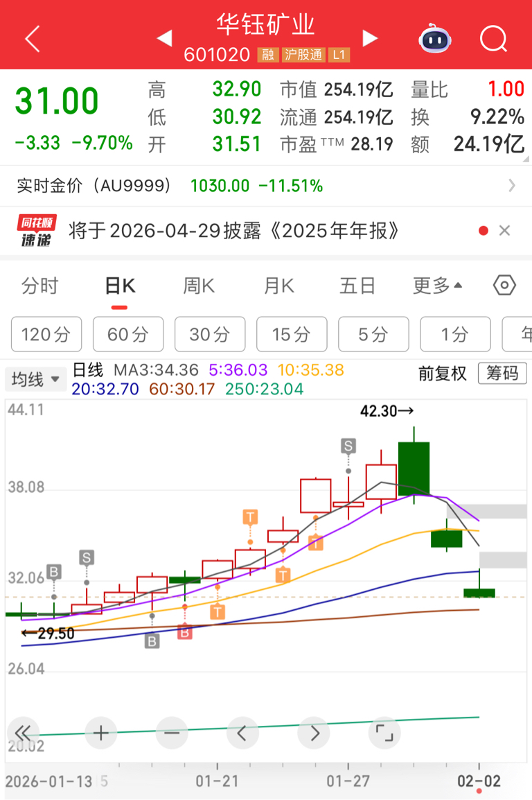
Task: Enter fullscreen chart with corner brackets icon
Action: point(384,733)
